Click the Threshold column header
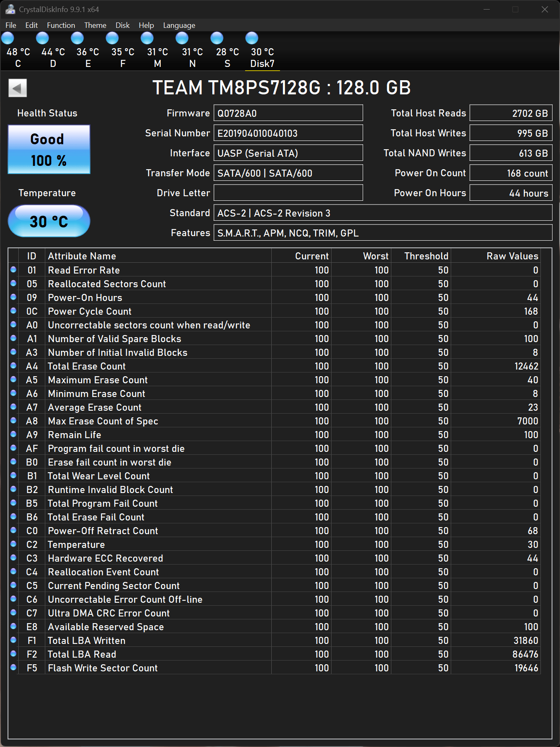This screenshot has height=747, width=560. coord(421,256)
